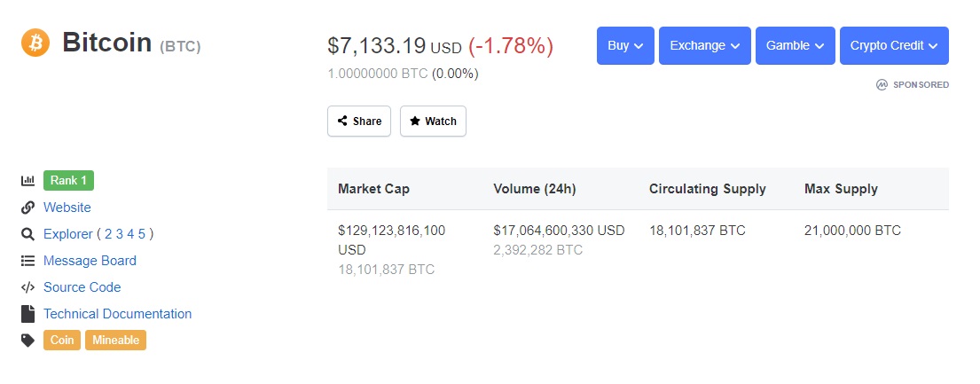This screenshot has width=980, height=384.
Task: Expand the Buy dropdown
Action: coord(625,45)
